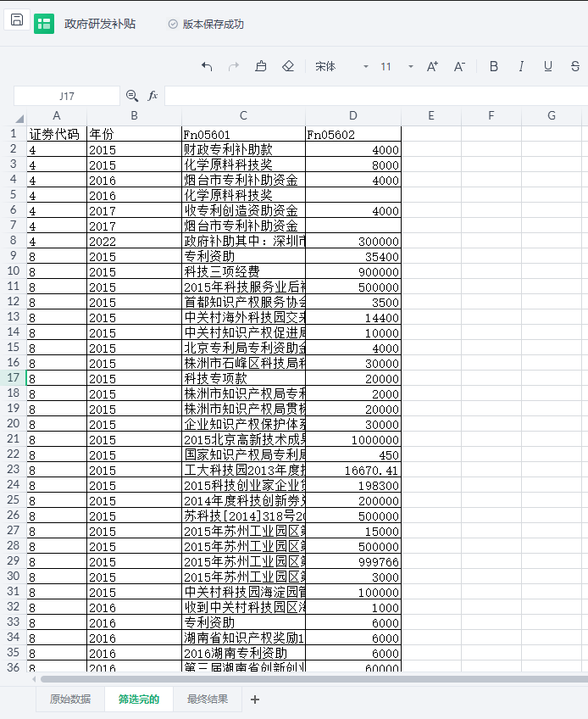This screenshot has width=588, height=719.
Task: Select cell 收专利创造资助资金
Action: click(x=243, y=210)
